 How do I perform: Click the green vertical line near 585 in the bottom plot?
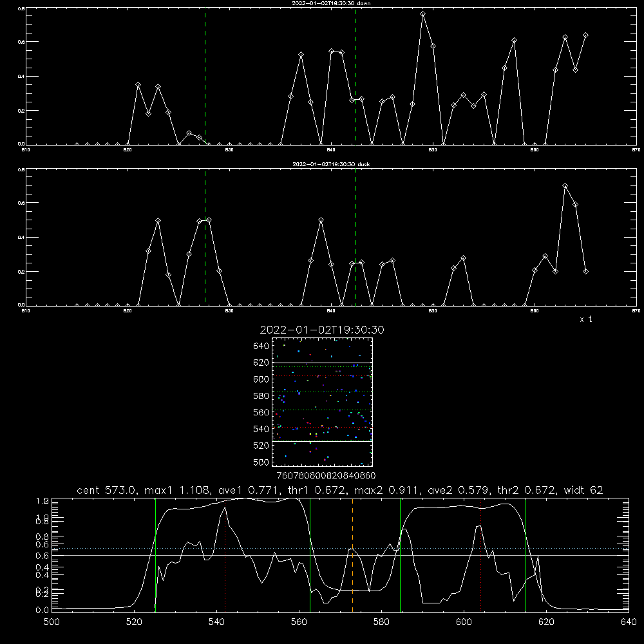(400, 554)
